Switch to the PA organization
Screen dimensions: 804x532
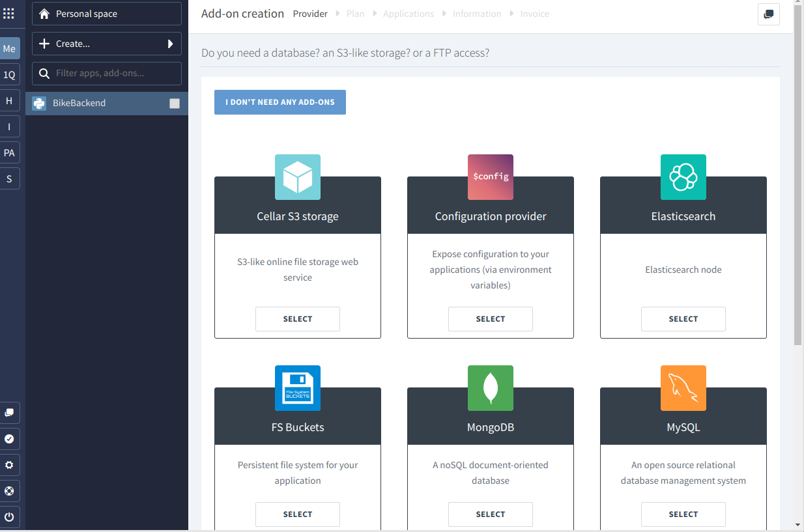click(9, 153)
